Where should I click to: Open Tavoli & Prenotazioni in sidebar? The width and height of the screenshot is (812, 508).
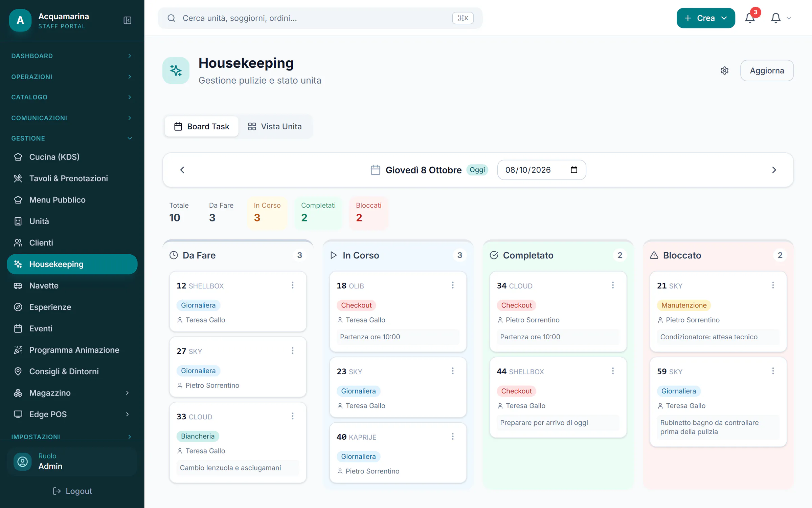point(72,178)
